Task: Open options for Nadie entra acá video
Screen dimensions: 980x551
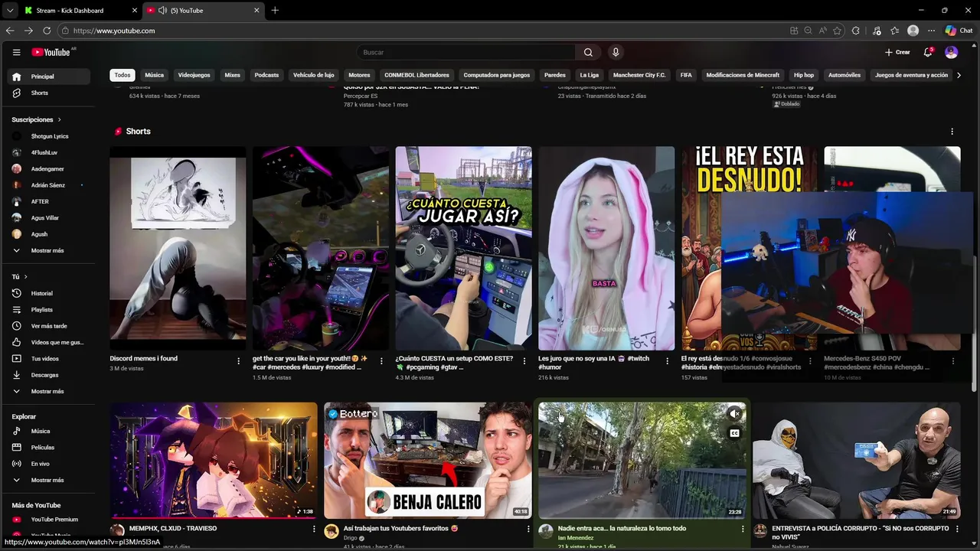Action: pos(742,529)
